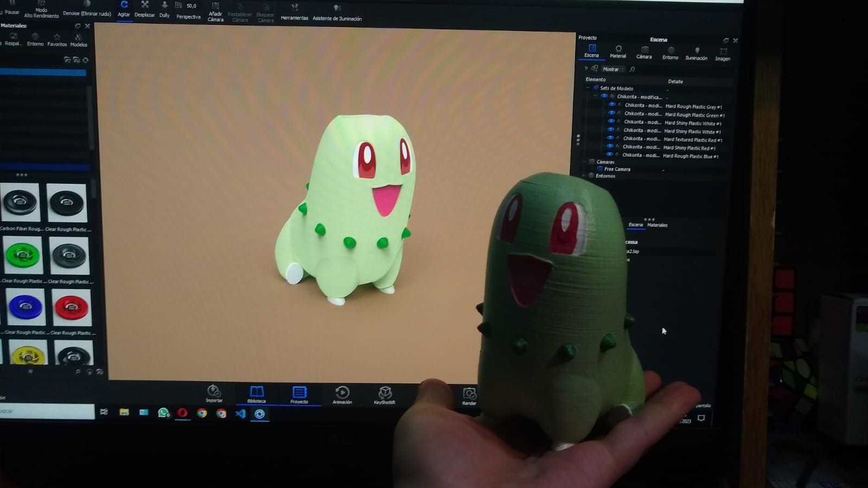
Task: Hide part with Hard Rough Plastic Grey
Action: pos(612,105)
